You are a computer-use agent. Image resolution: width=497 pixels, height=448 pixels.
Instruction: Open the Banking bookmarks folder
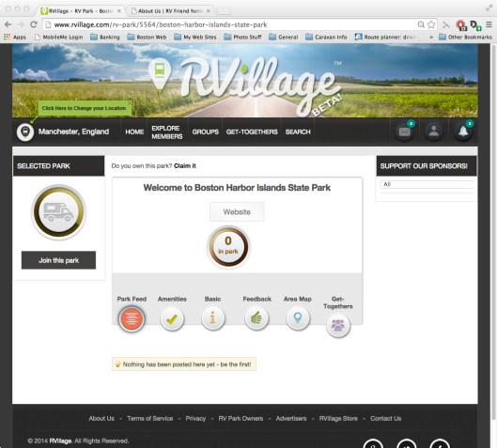tap(105, 37)
